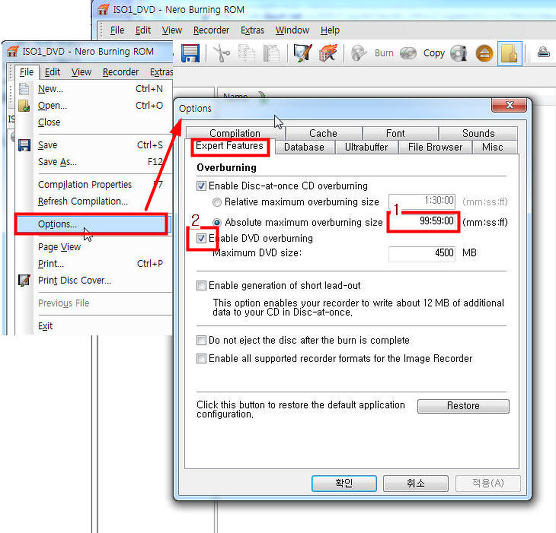Check Do not eject disc after burn
This screenshot has width=556, height=533.
click(201, 340)
